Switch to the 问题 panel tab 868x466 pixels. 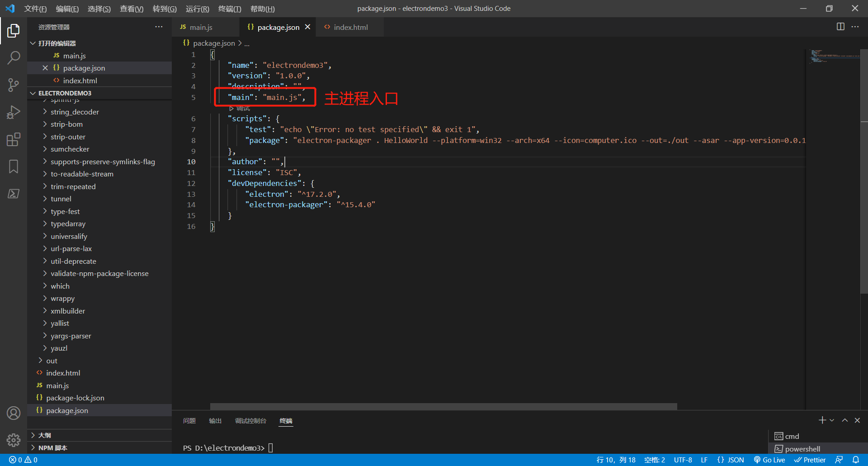pyautogui.click(x=189, y=421)
